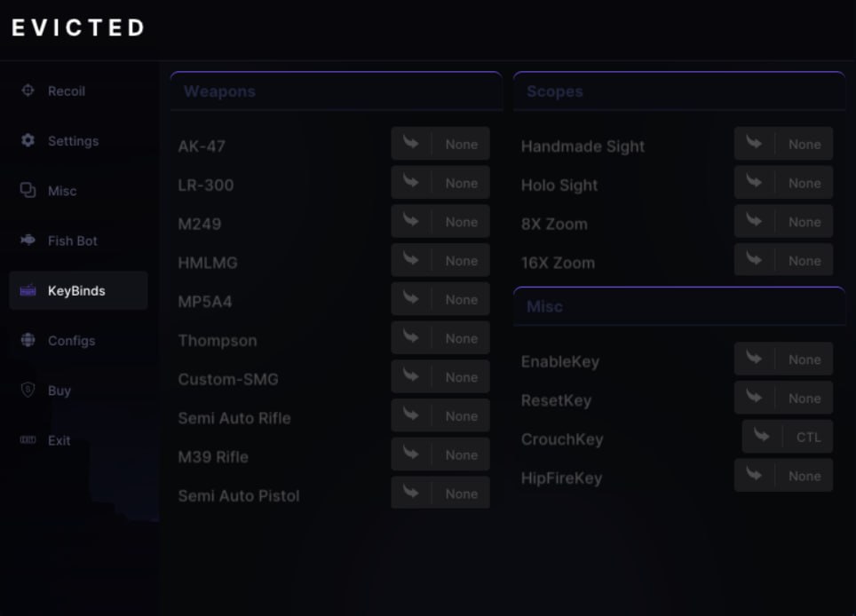
Task: Switch to the Fish Bot tab
Action: [x=72, y=241]
